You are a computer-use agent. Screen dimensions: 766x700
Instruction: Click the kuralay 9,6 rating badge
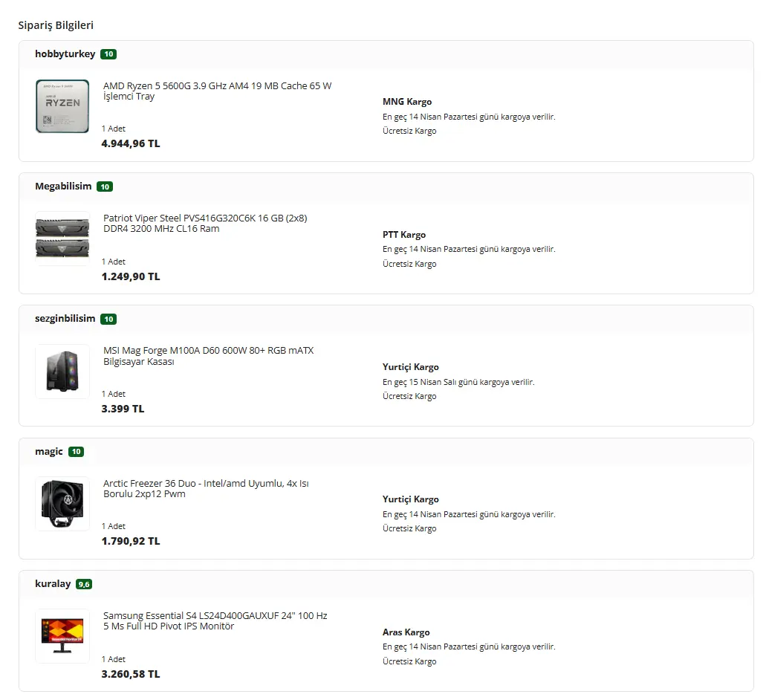tap(84, 584)
